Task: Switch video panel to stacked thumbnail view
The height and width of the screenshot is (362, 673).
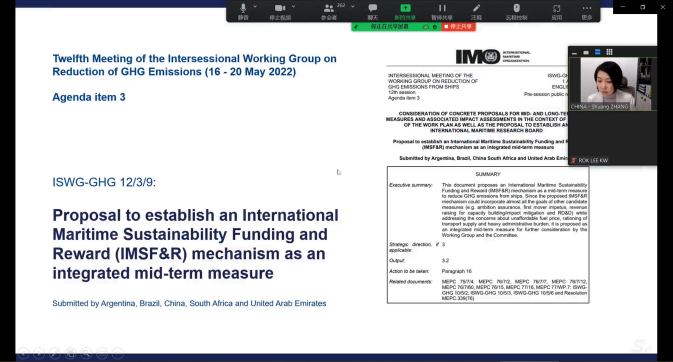Action: pos(597,52)
